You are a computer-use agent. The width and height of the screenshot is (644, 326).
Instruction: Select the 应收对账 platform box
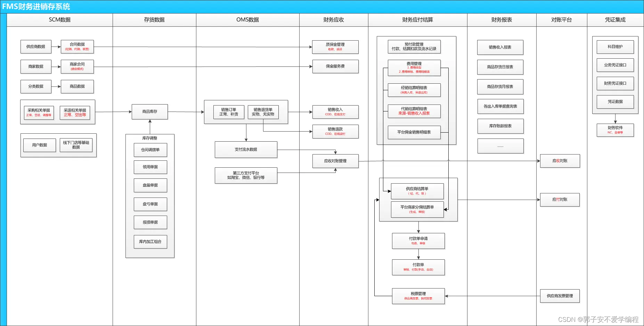coord(560,161)
